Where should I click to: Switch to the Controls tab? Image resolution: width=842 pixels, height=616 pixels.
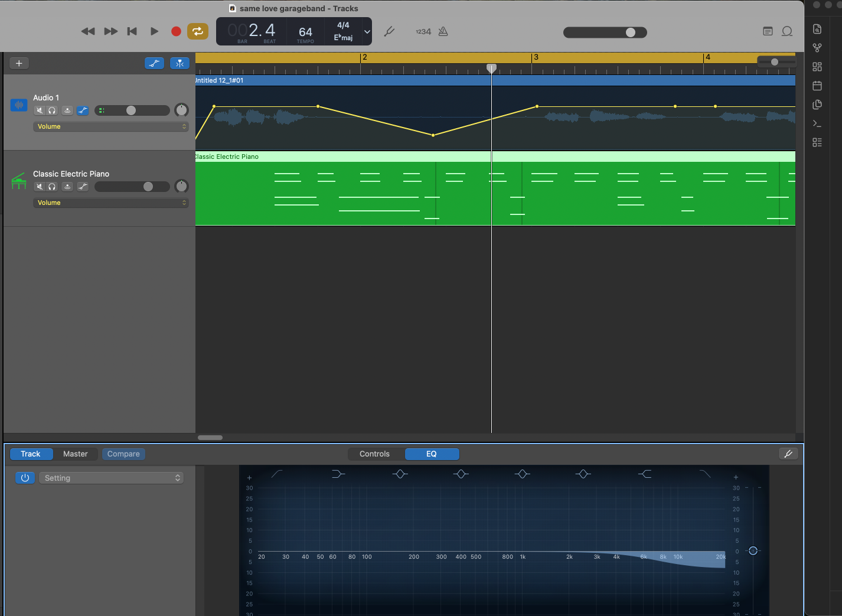[x=374, y=454]
